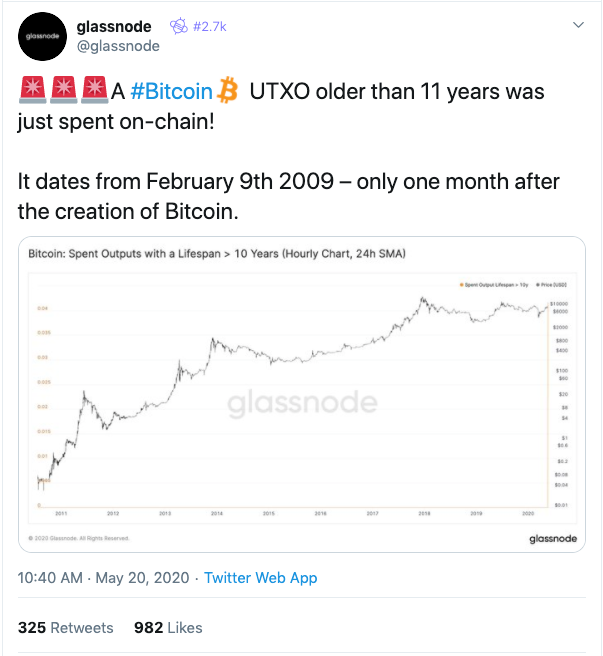View the 982 Likes list
Viewport: 603px width, 656px height.
click(168, 628)
